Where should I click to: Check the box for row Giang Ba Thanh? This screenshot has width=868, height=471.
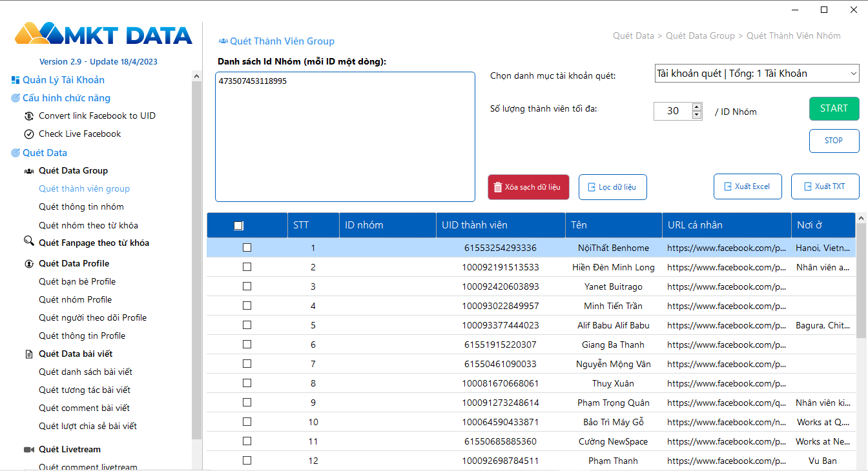coord(247,345)
